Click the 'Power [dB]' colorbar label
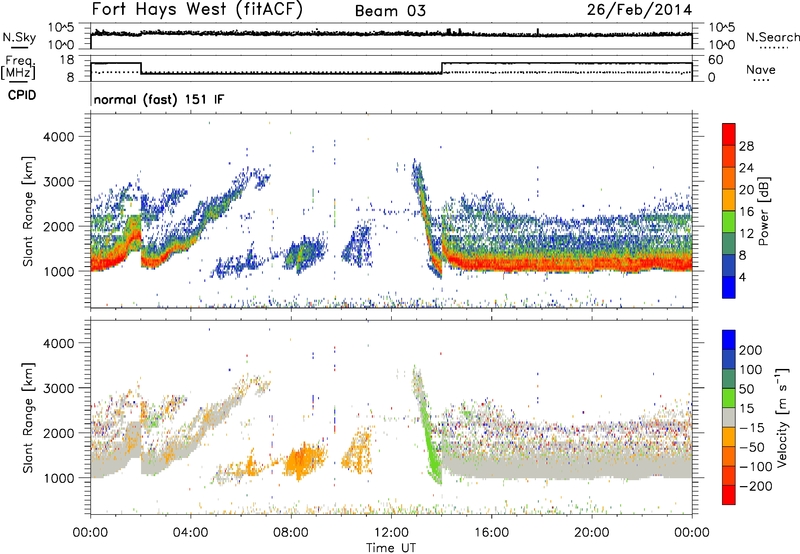800x554 pixels. [763, 211]
